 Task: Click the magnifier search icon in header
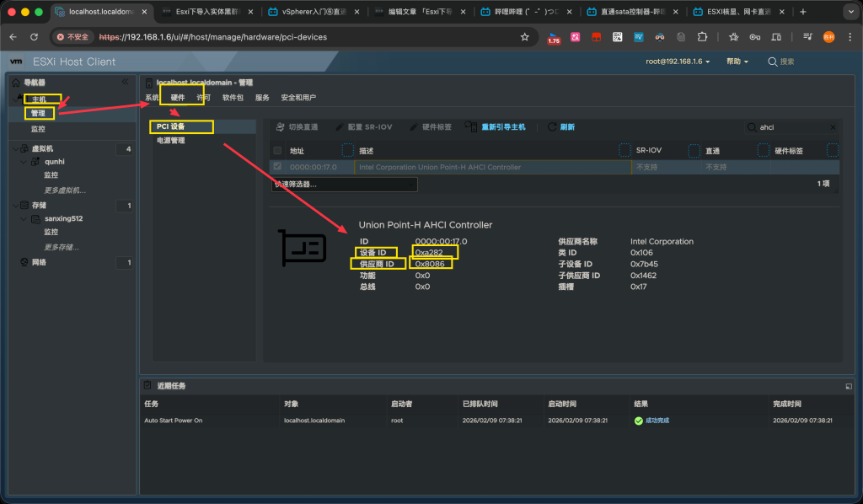(771, 62)
